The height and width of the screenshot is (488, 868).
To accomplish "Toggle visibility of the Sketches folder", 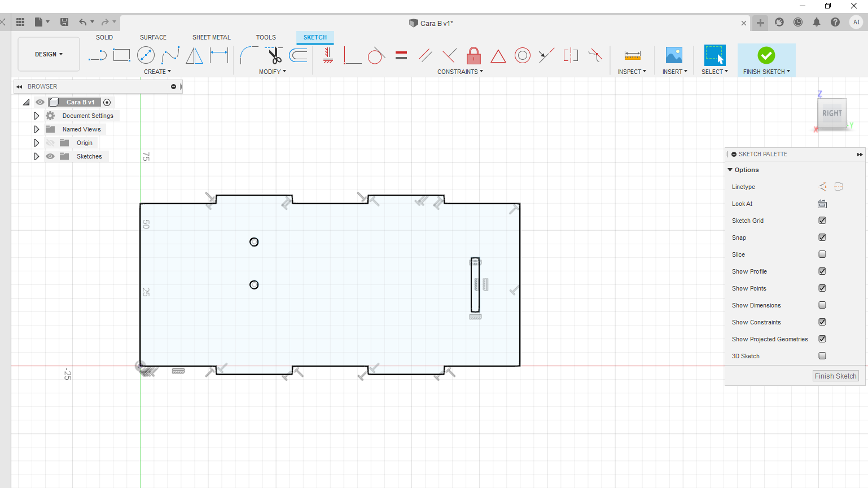I will pos(50,156).
